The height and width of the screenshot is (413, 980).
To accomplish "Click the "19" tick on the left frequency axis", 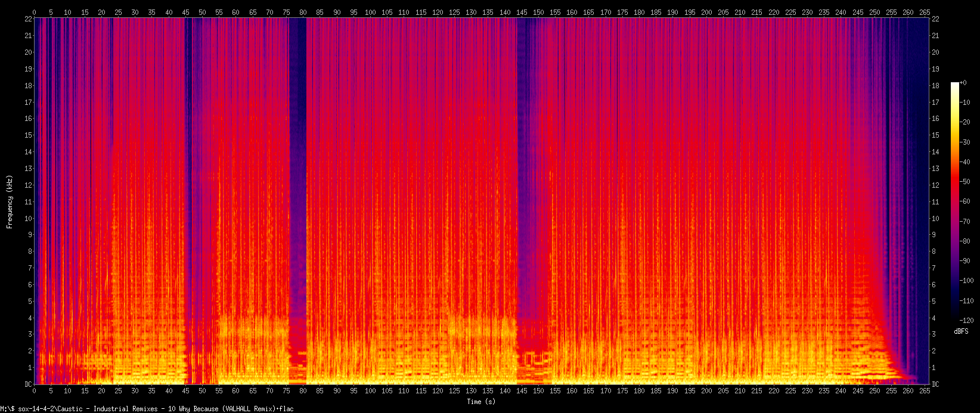I will tap(27, 69).
